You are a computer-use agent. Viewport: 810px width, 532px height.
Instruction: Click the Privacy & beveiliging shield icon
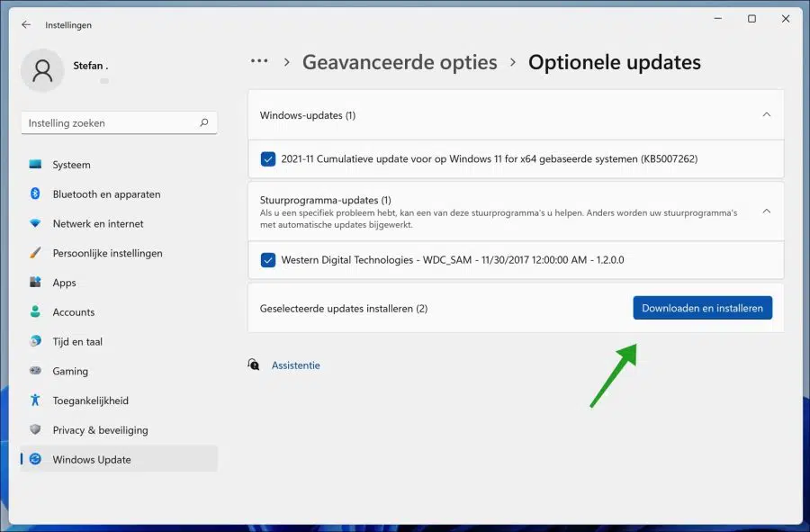35,429
